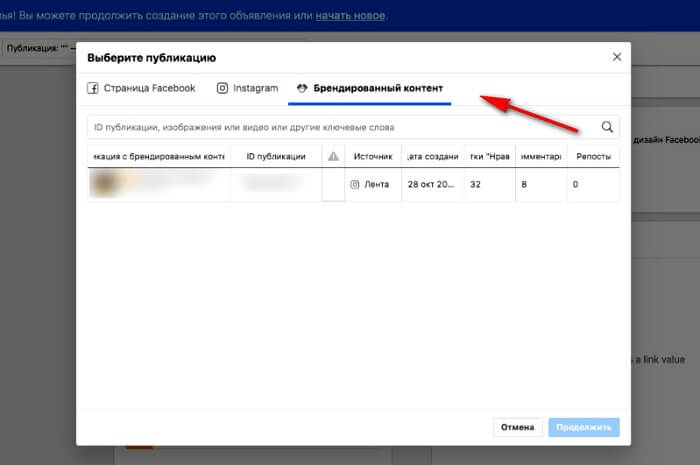Click the 28 окт date cell
Viewport: 700px width, 465px height.
pos(432,185)
